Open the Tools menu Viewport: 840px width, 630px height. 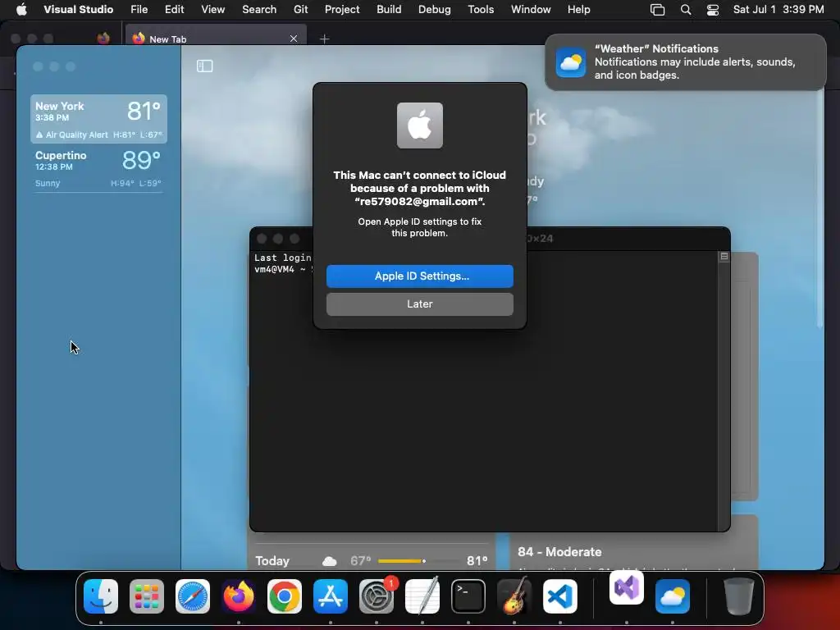pyautogui.click(x=481, y=9)
